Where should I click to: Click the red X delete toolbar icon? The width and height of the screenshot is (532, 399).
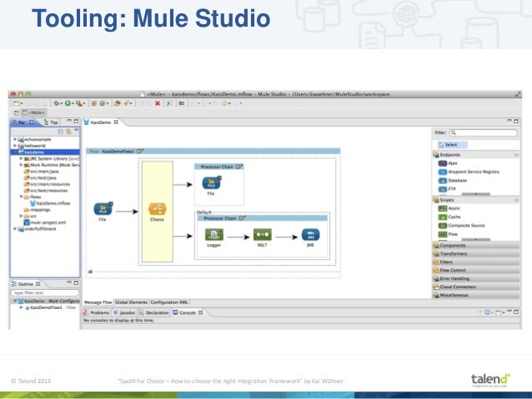click(158, 103)
